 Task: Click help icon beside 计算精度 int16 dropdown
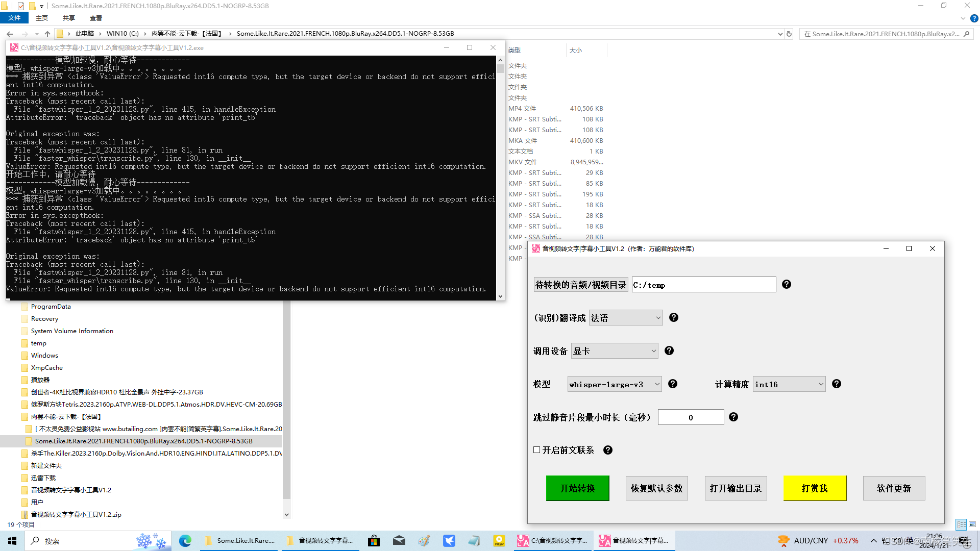click(x=837, y=384)
